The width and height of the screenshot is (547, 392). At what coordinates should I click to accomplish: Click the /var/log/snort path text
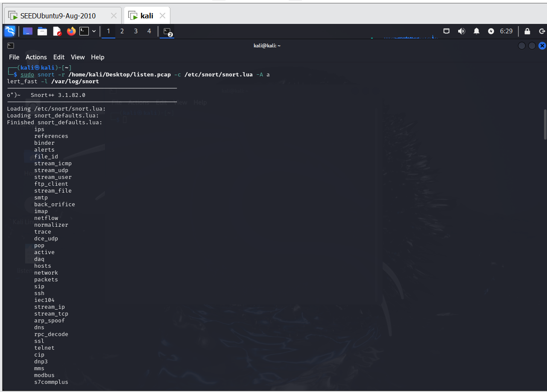[x=75, y=82]
